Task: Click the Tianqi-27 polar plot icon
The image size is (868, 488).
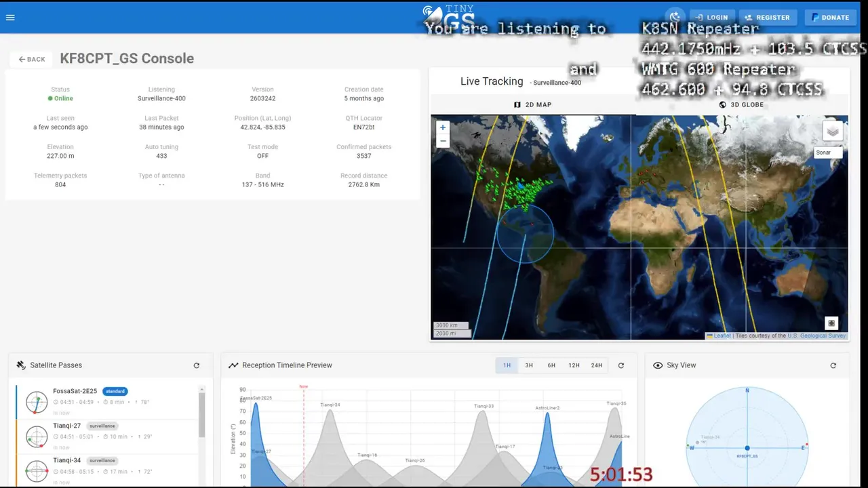Action: pyautogui.click(x=37, y=436)
